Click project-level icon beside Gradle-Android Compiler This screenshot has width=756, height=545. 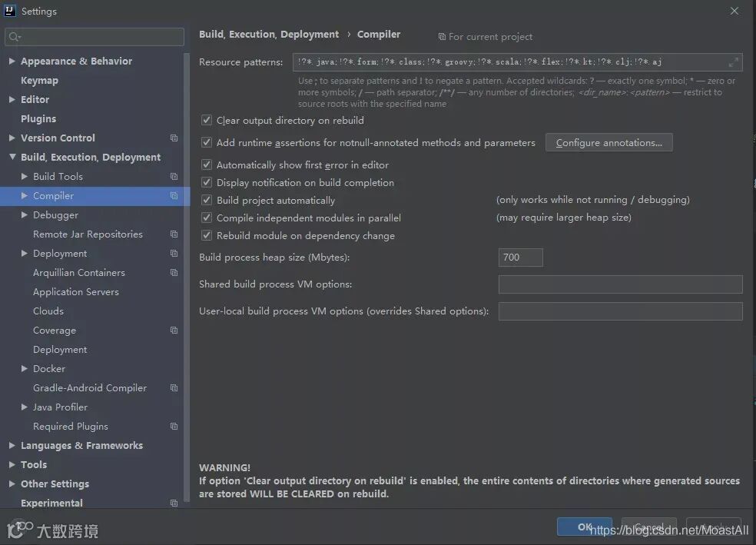tap(174, 387)
